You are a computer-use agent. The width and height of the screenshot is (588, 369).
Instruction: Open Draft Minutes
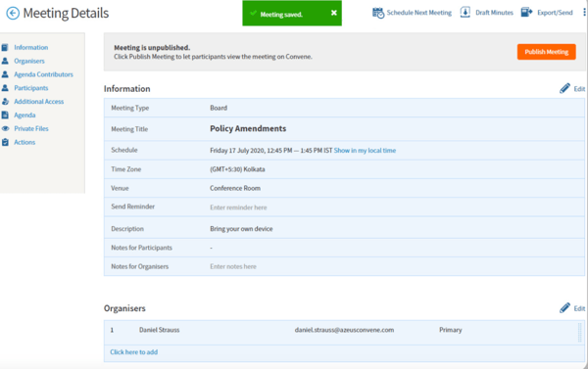point(494,13)
